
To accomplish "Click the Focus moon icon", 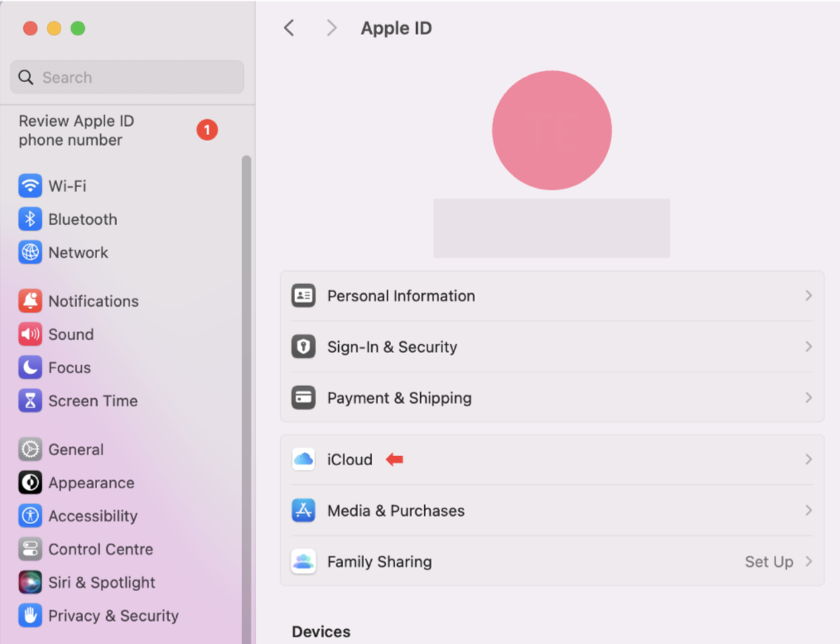I will pos(30,368).
